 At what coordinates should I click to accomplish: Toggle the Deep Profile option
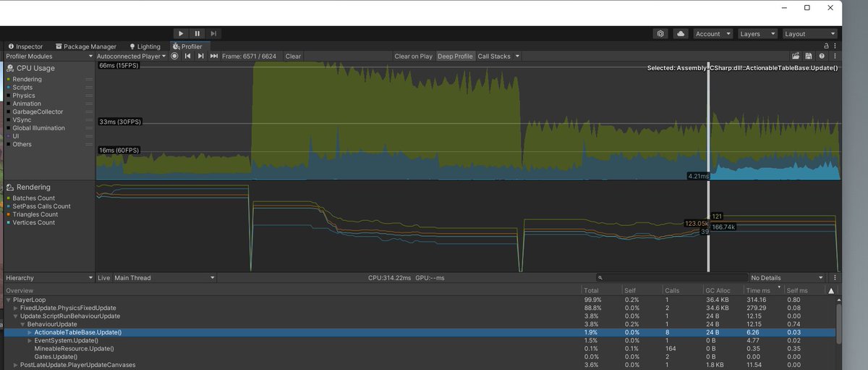pyautogui.click(x=455, y=56)
